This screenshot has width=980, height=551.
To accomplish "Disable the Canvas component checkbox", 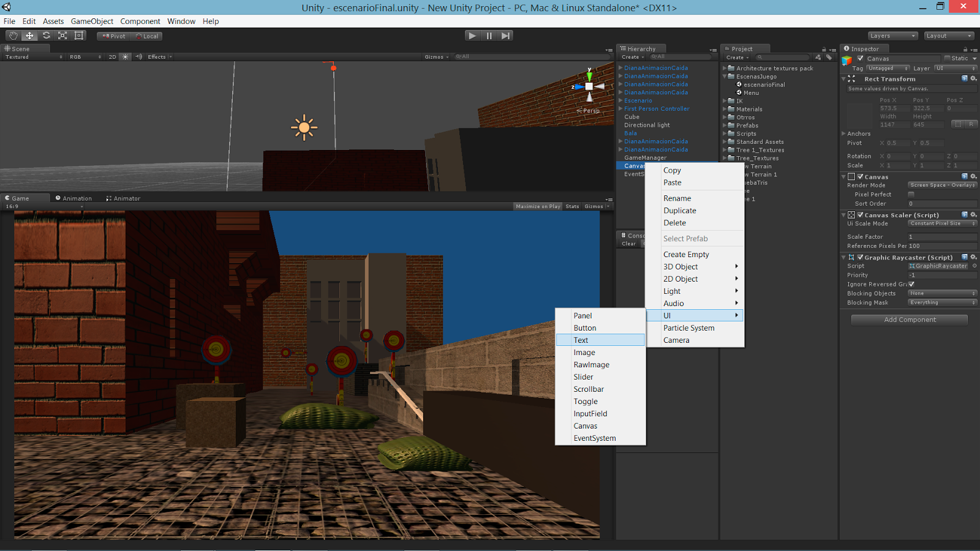I will 860,176.
